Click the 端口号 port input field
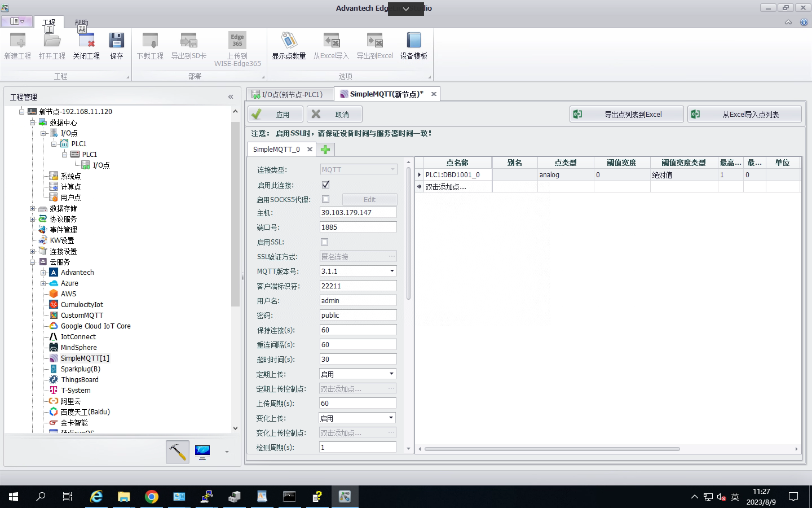The image size is (812, 508). (x=358, y=227)
